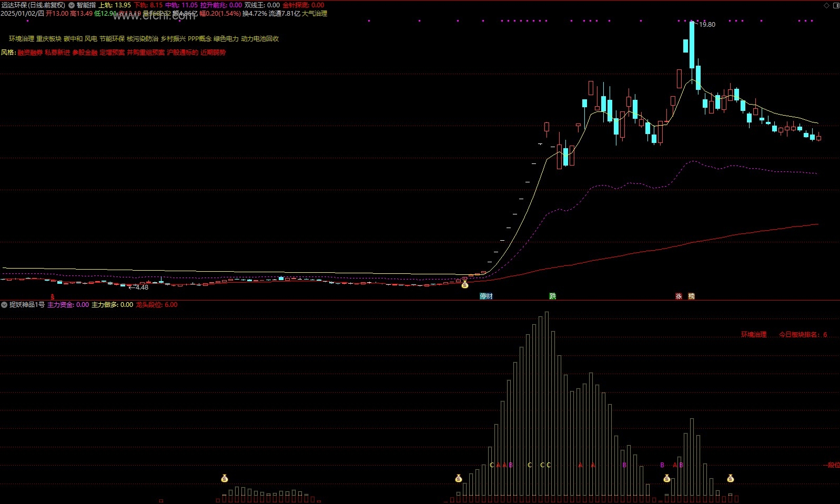Click the 幅0.20(1.54%) change value
The image size is (840, 504).
220,14
